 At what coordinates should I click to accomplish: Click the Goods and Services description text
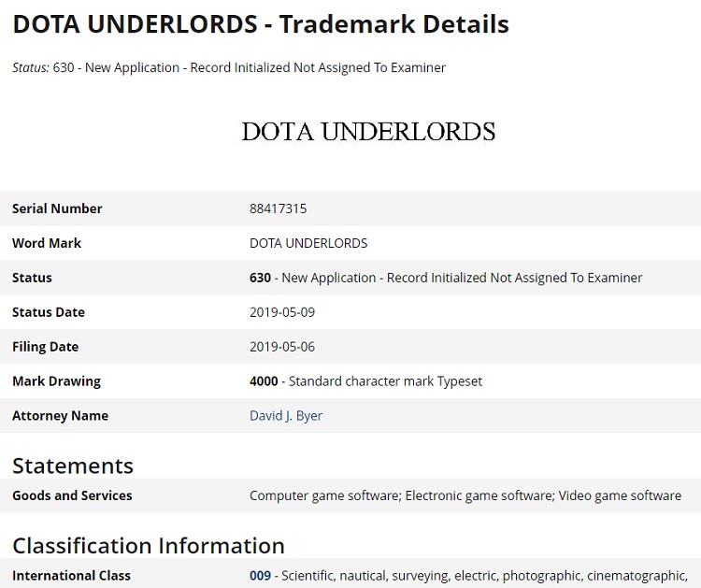[x=465, y=495]
